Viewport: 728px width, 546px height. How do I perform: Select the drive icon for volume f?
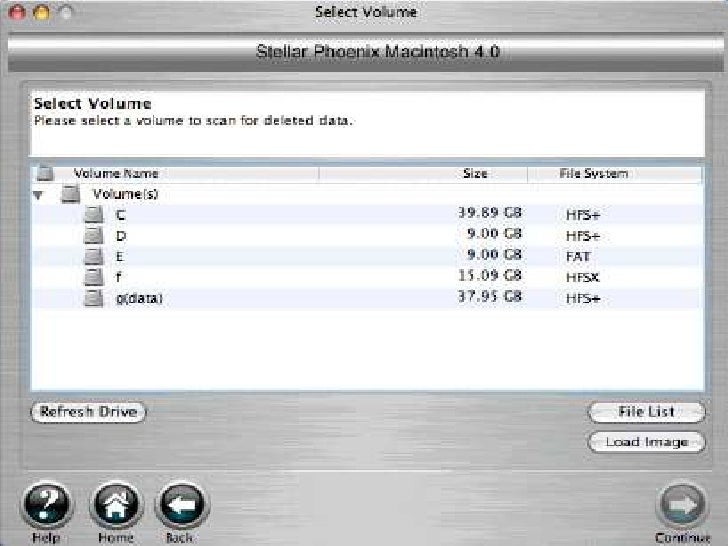[x=93, y=277]
